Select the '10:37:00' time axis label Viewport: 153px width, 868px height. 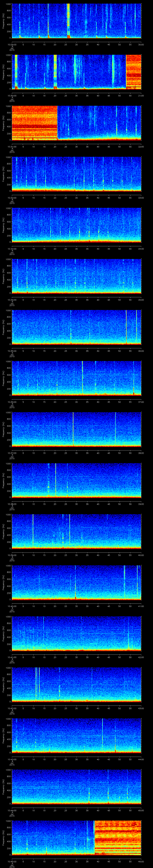click(x=12, y=453)
